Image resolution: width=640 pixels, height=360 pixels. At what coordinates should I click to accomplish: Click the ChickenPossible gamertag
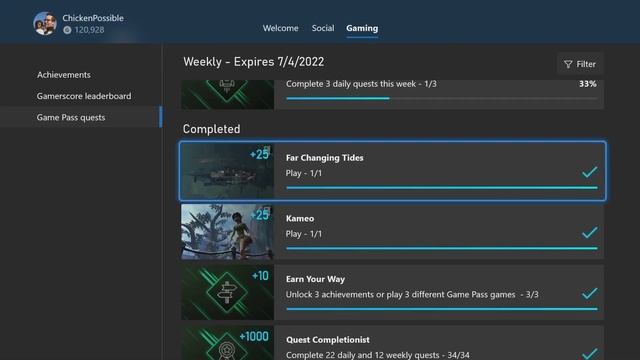[93, 18]
